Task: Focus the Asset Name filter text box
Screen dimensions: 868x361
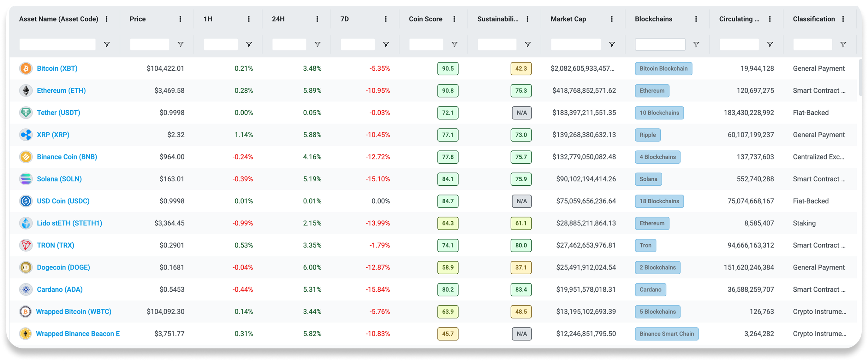Action: (58, 44)
